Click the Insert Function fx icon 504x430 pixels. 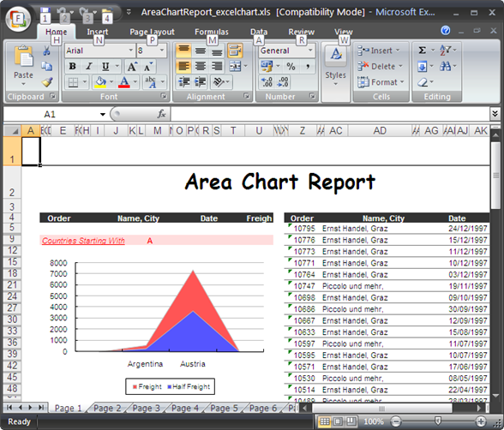[161, 114]
